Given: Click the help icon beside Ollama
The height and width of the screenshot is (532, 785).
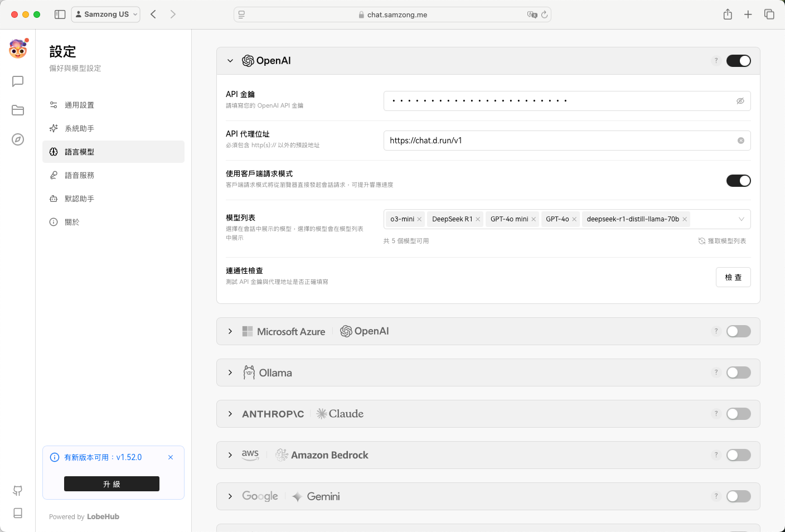Looking at the screenshot, I should point(716,373).
